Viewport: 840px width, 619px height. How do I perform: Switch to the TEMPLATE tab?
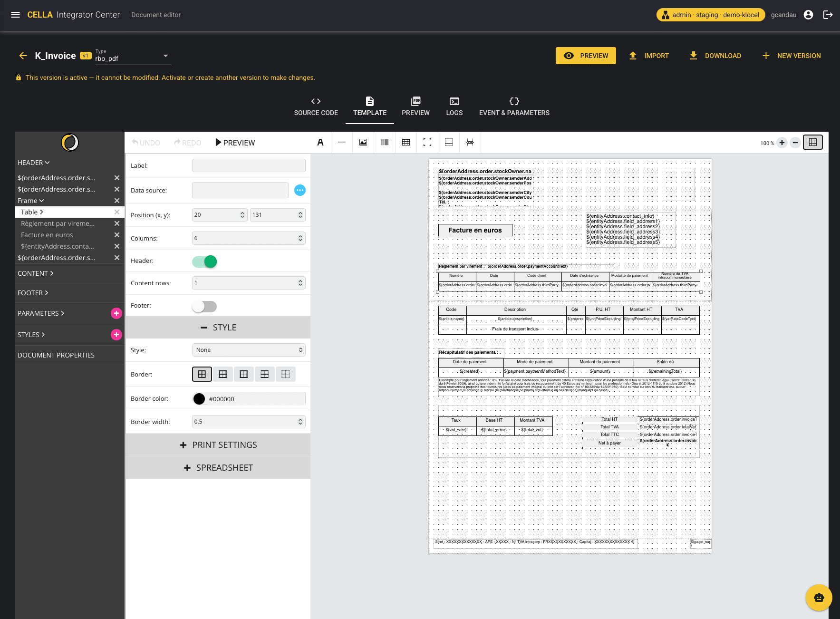point(370,107)
